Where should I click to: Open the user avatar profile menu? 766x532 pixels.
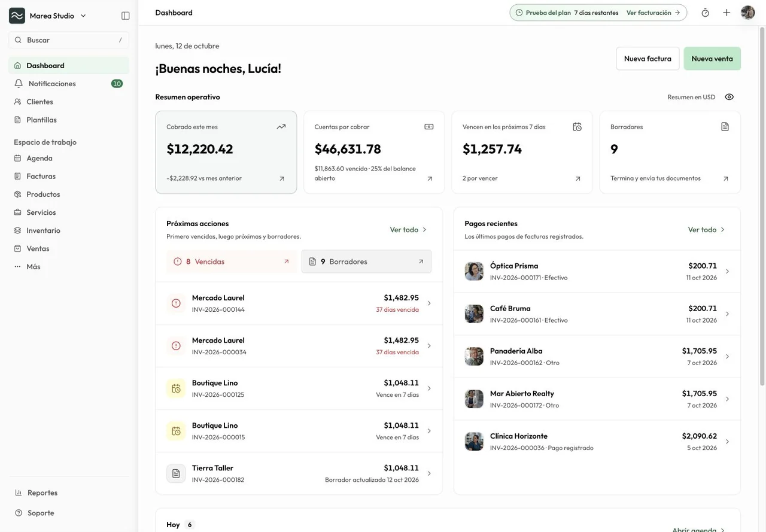(x=748, y=13)
